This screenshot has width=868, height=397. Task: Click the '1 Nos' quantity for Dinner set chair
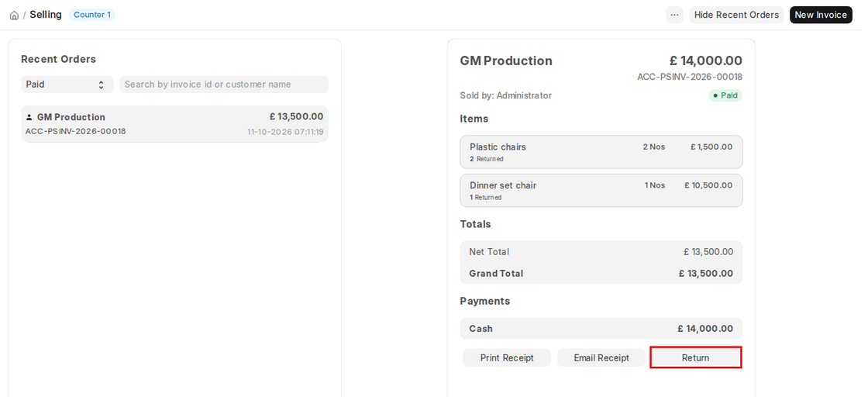point(655,185)
